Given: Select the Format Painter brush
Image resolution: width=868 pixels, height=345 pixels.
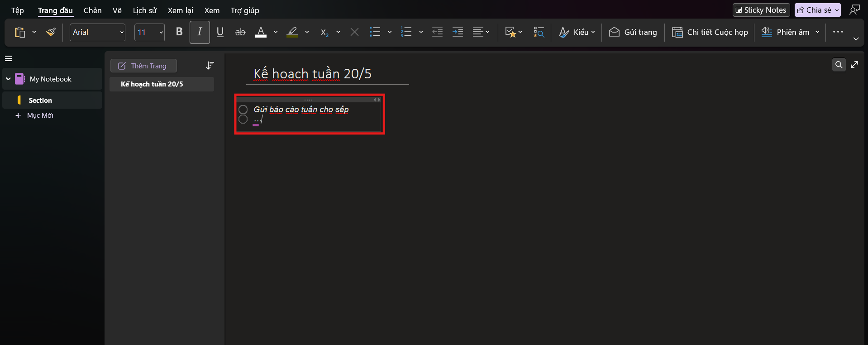Looking at the screenshot, I should (51, 32).
